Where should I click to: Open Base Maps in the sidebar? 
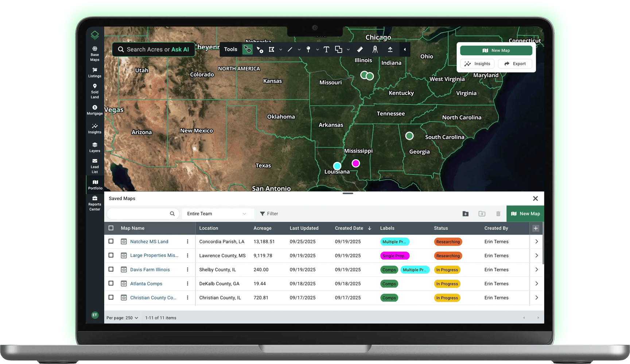click(95, 54)
